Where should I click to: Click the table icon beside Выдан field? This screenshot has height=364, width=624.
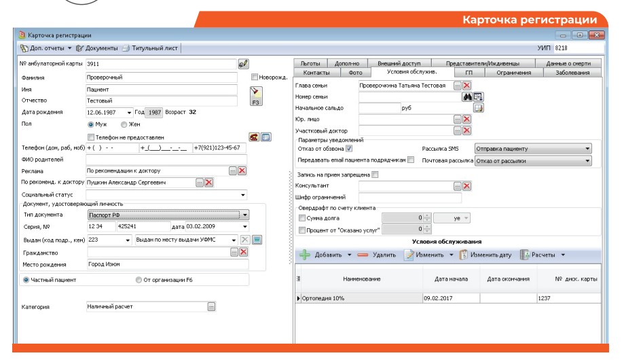click(257, 240)
